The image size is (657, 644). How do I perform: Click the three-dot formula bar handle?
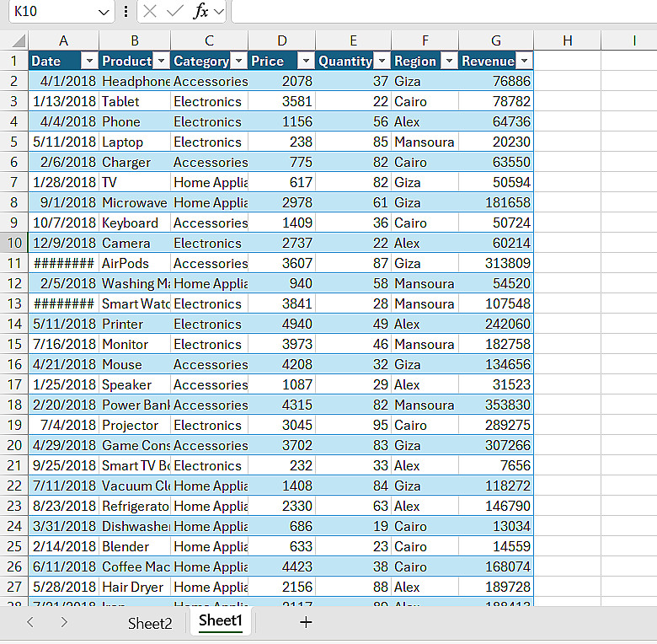126,11
